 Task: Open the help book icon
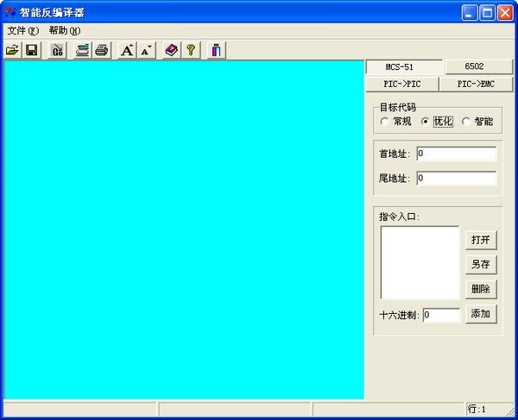(172, 51)
